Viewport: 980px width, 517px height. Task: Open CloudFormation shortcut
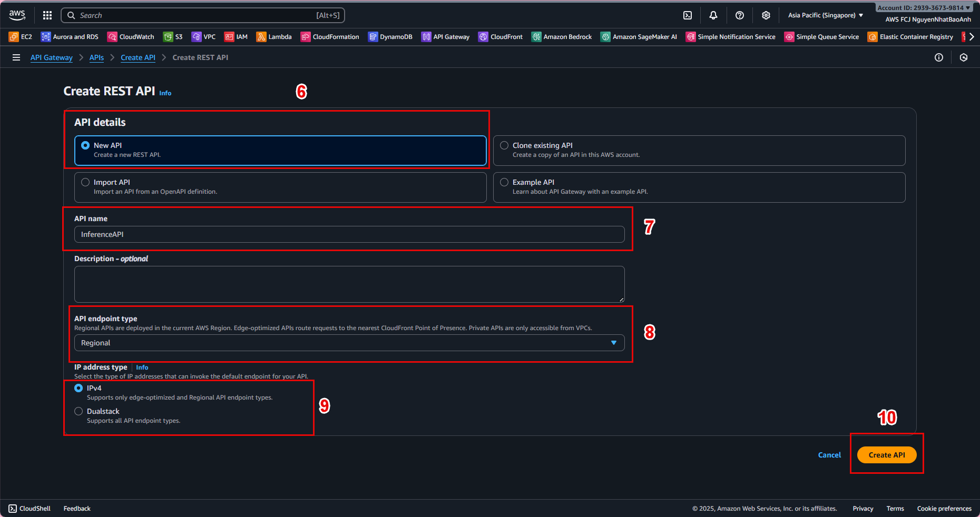pyautogui.click(x=330, y=37)
